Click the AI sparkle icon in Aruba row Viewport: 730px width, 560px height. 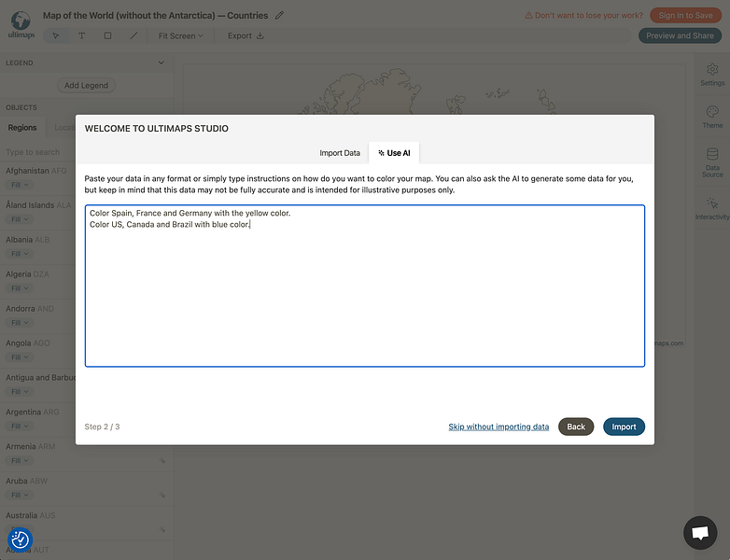pos(162,495)
